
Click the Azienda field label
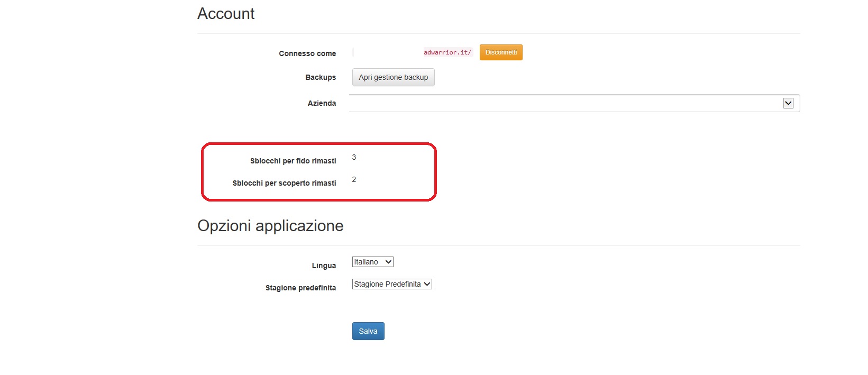point(322,103)
